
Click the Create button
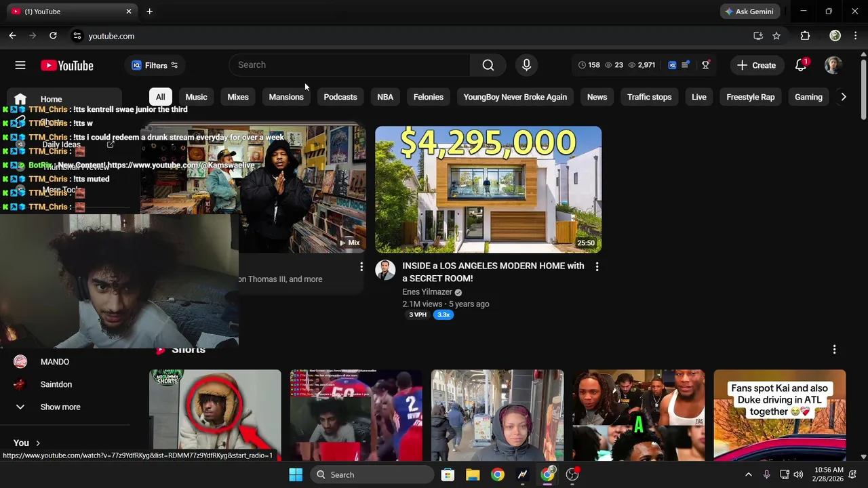point(756,65)
